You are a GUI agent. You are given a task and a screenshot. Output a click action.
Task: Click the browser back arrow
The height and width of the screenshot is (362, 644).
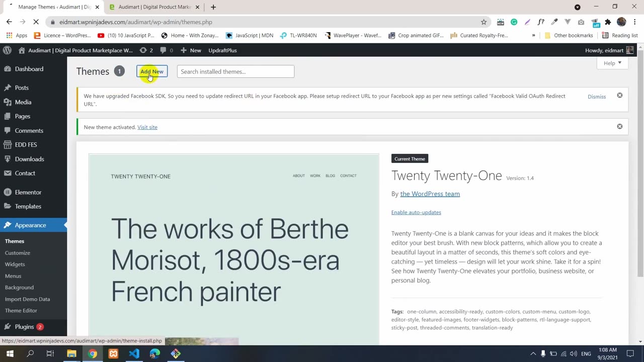pos(9,22)
